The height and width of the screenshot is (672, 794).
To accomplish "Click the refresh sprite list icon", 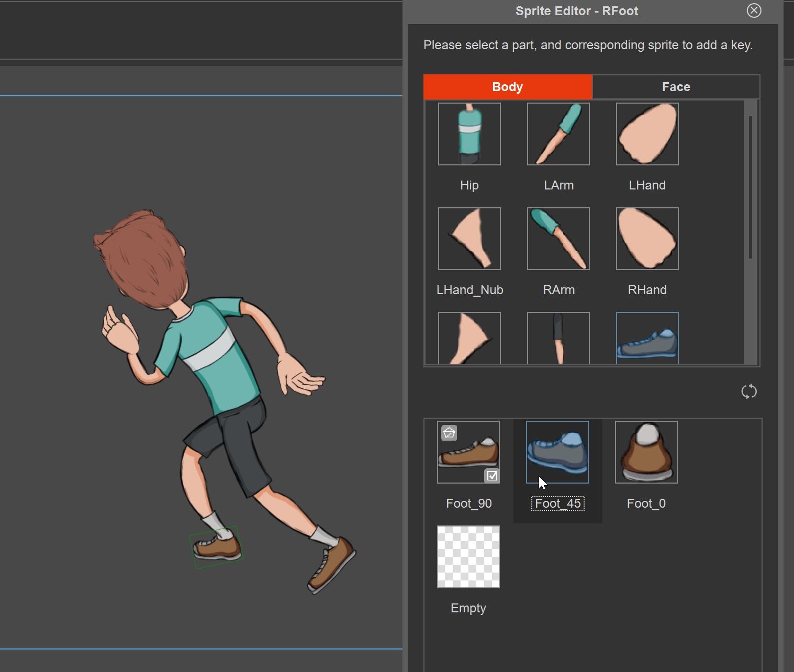I will click(x=749, y=391).
